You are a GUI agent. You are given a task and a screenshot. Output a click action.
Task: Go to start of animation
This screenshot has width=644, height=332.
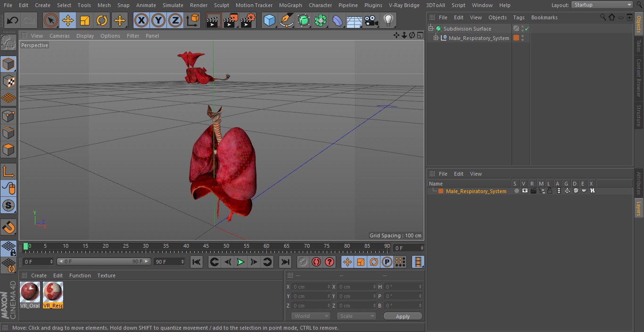[x=197, y=262]
